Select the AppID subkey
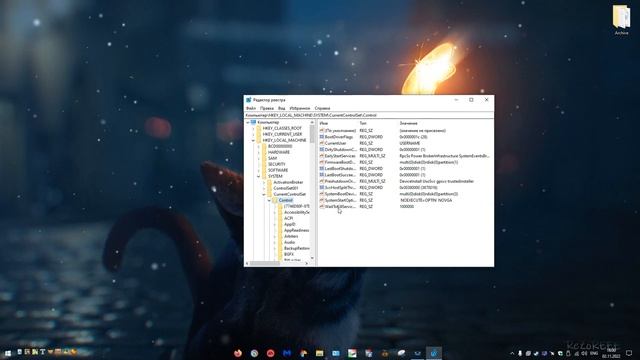The width and height of the screenshot is (640, 360). click(x=289, y=224)
